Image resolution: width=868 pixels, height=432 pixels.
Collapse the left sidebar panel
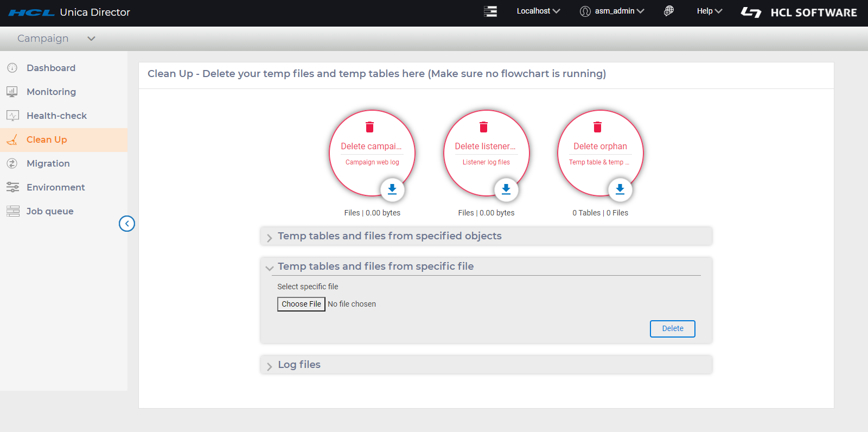(127, 224)
